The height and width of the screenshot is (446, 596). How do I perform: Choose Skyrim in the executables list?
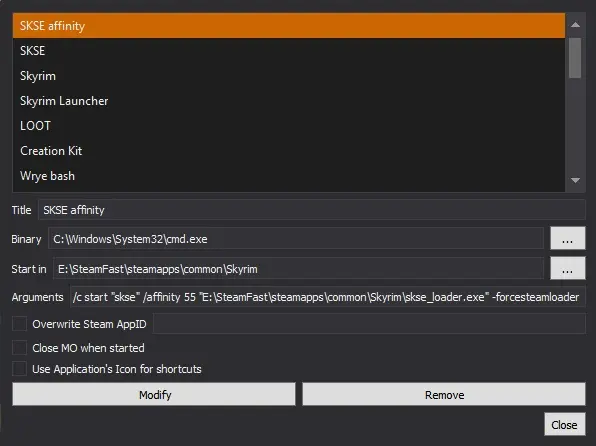tap(288, 76)
